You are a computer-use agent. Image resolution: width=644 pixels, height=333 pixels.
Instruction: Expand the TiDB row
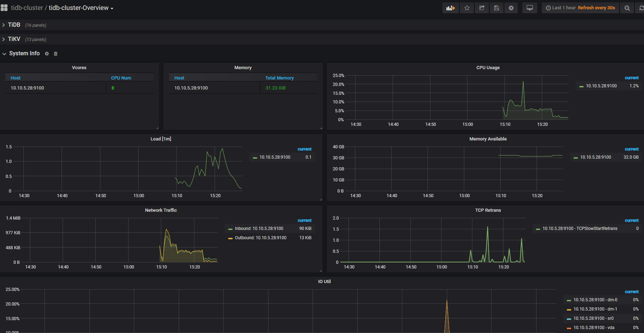pyautogui.click(x=14, y=25)
